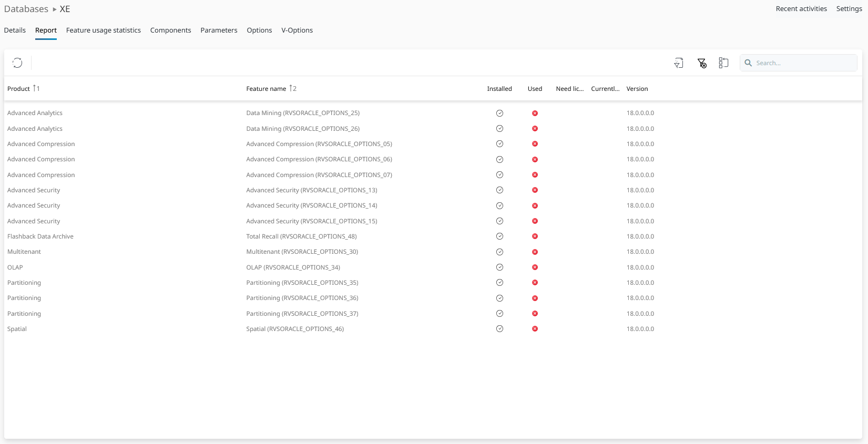Open Recent activities link
The image size is (868, 444).
pyautogui.click(x=801, y=9)
